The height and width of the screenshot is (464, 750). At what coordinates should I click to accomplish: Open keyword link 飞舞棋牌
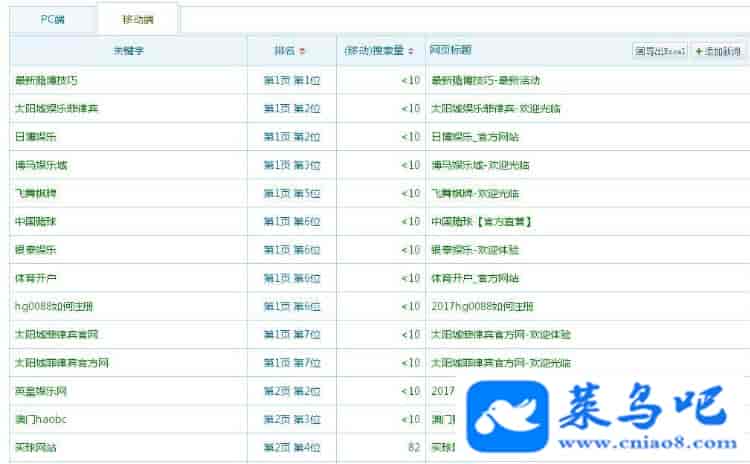pyautogui.click(x=35, y=193)
